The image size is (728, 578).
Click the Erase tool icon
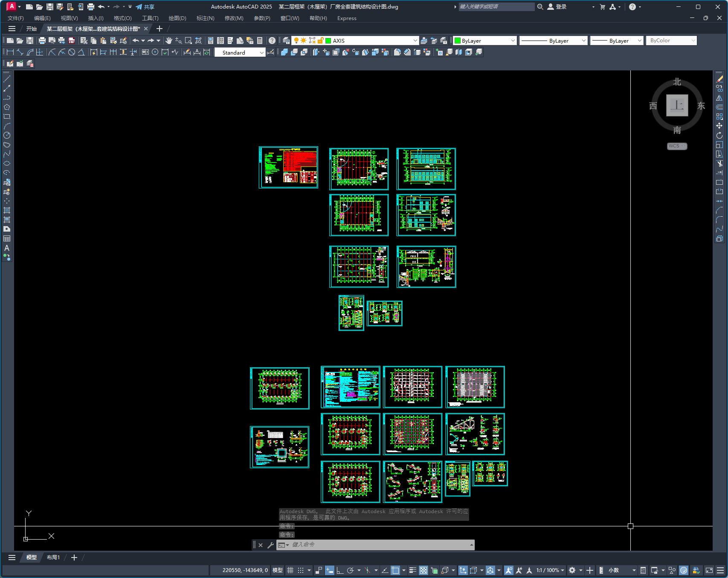pyautogui.click(x=719, y=79)
